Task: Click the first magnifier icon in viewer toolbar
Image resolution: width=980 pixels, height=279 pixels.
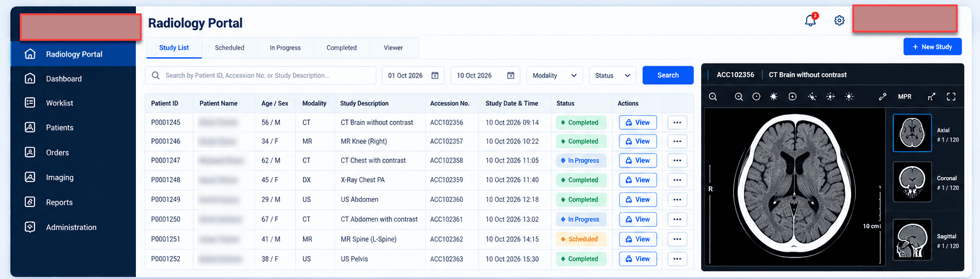Action: (713, 97)
